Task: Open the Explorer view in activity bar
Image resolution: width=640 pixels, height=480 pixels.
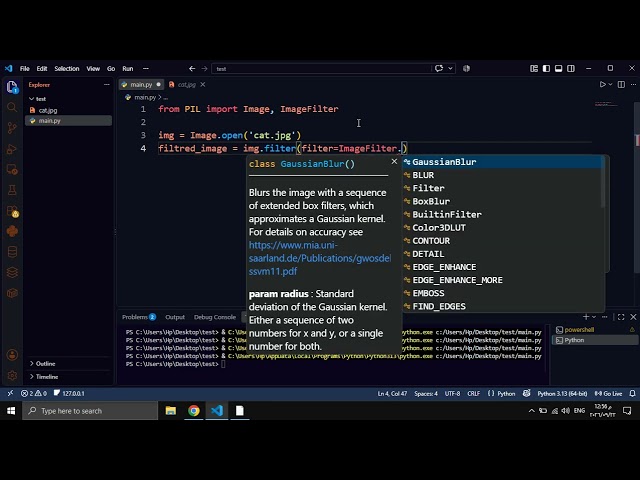Action: (x=12, y=87)
